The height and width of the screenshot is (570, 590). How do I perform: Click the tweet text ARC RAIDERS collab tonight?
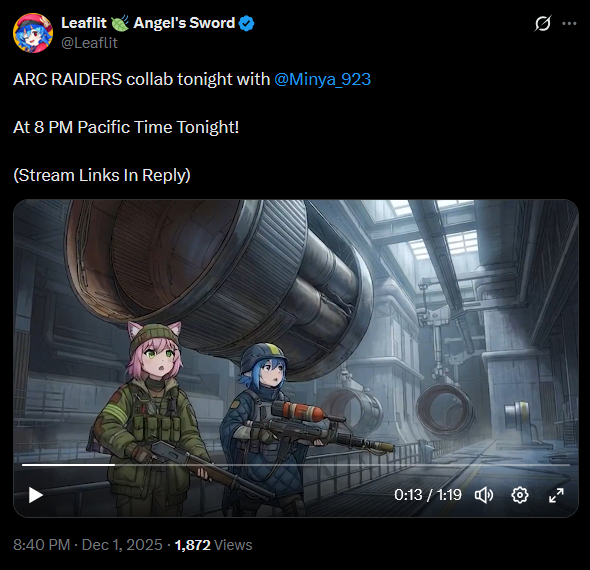click(x=141, y=79)
